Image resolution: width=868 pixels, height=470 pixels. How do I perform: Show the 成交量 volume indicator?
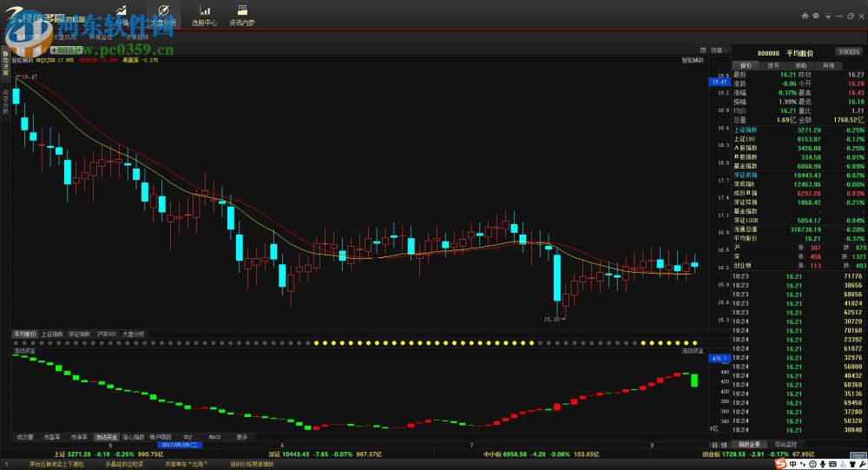25,437
